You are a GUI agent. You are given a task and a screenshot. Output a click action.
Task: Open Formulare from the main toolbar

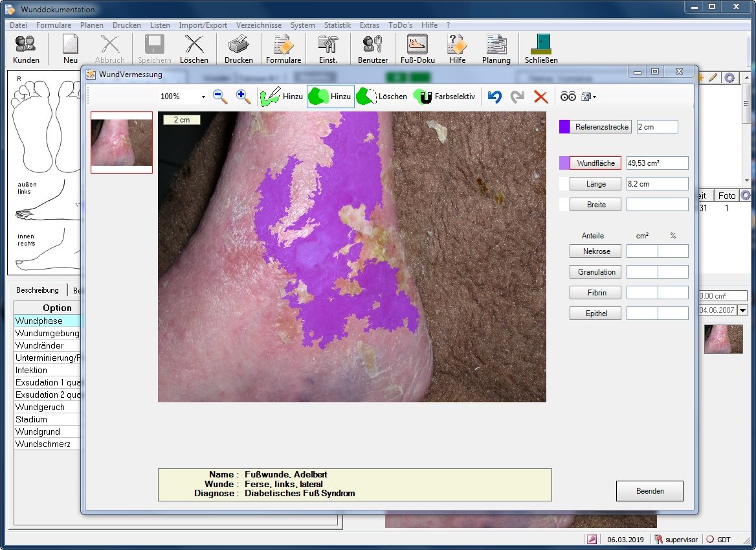point(283,49)
